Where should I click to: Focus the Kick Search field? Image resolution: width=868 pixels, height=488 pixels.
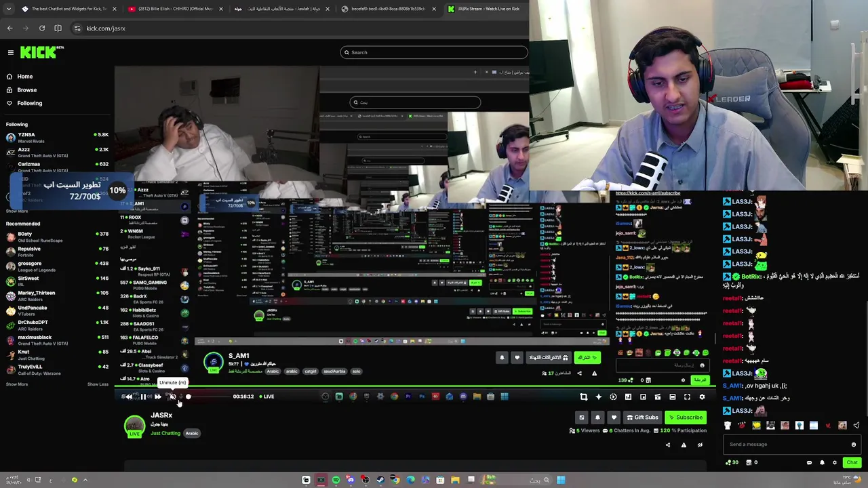pos(434,52)
